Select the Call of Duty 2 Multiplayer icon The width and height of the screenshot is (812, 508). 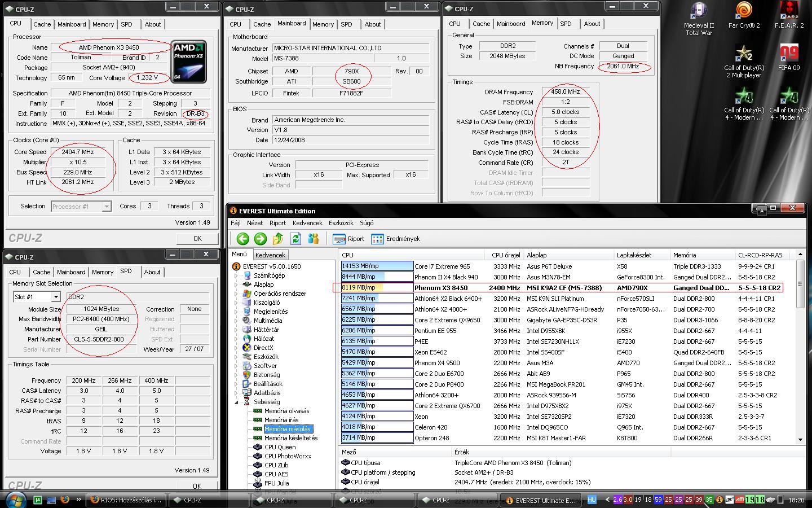[744, 62]
